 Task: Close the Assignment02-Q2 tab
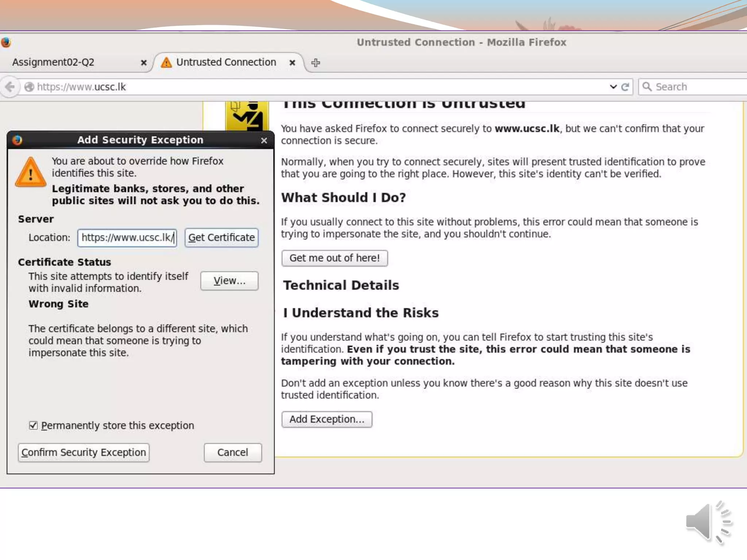click(144, 63)
